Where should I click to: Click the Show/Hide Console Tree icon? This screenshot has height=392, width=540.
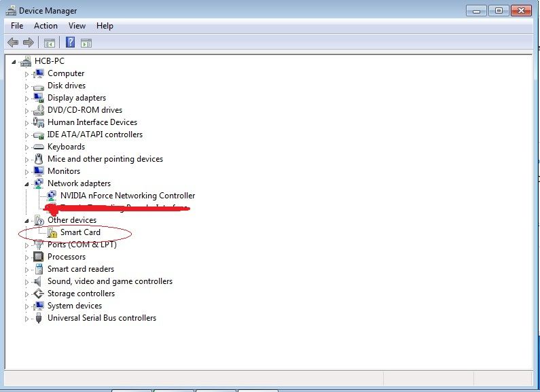tap(49, 43)
